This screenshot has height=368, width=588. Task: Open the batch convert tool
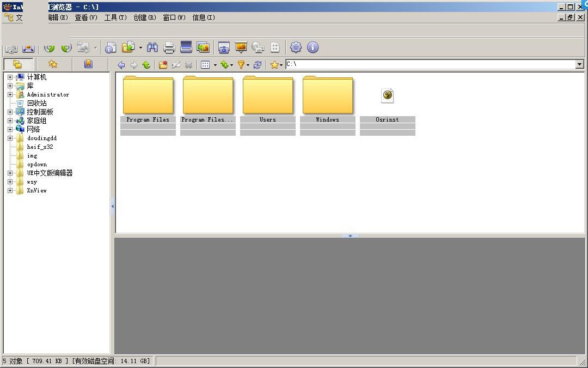point(203,47)
